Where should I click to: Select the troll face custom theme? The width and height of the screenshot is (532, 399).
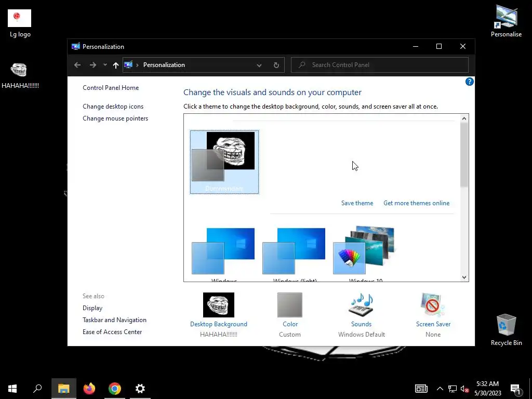point(224,162)
